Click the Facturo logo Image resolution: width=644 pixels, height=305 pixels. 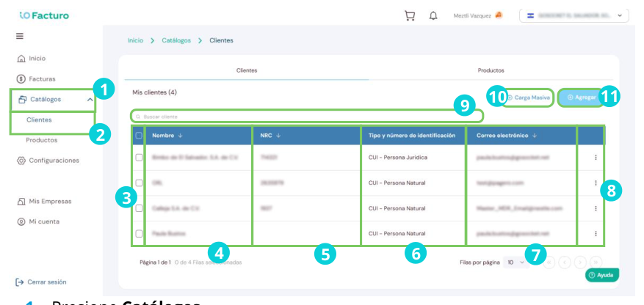44,15
